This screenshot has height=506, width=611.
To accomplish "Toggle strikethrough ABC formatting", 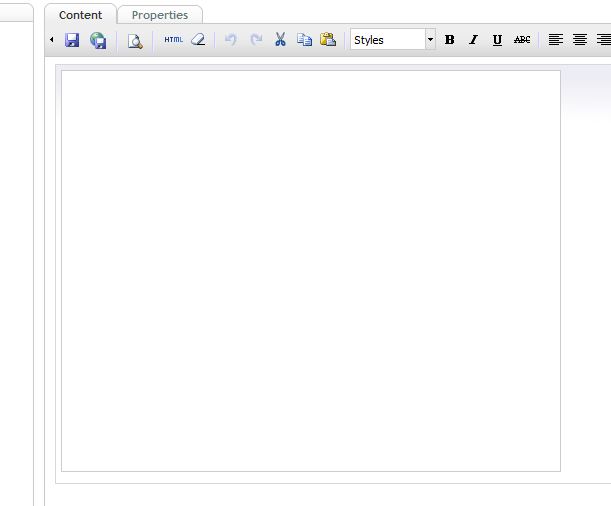I will [x=522, y=40].
